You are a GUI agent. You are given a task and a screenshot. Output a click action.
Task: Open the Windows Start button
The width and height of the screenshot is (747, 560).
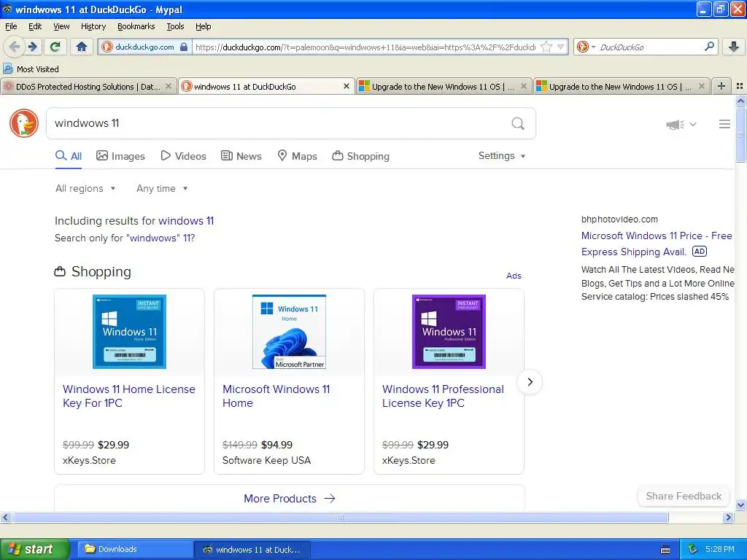[x=34, y=549]
